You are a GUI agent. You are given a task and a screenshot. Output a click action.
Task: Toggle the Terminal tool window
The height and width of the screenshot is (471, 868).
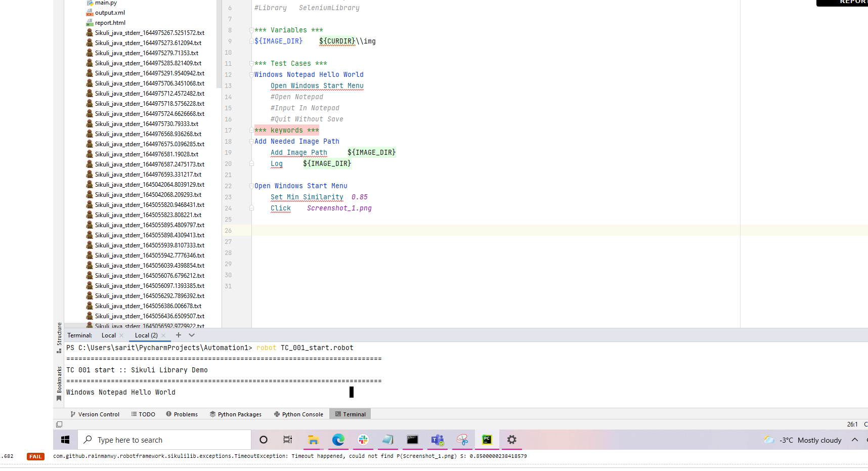click(350, 414)
